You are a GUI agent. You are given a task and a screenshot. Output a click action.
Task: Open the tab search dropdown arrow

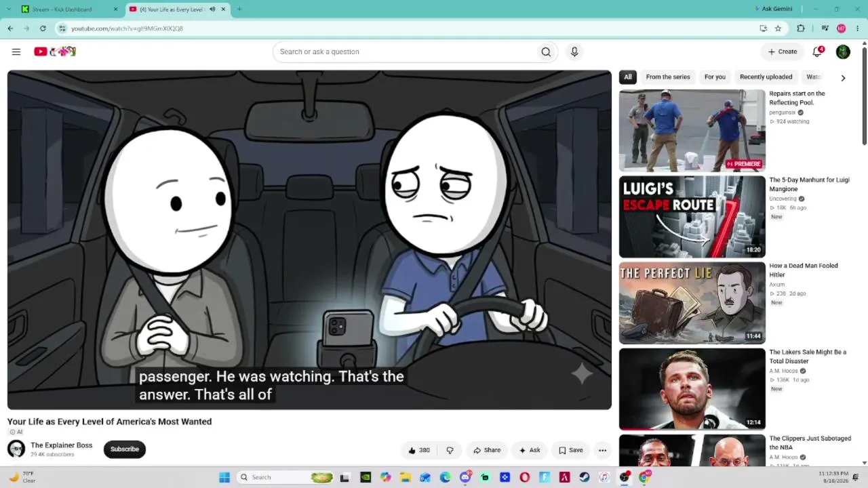9,9
